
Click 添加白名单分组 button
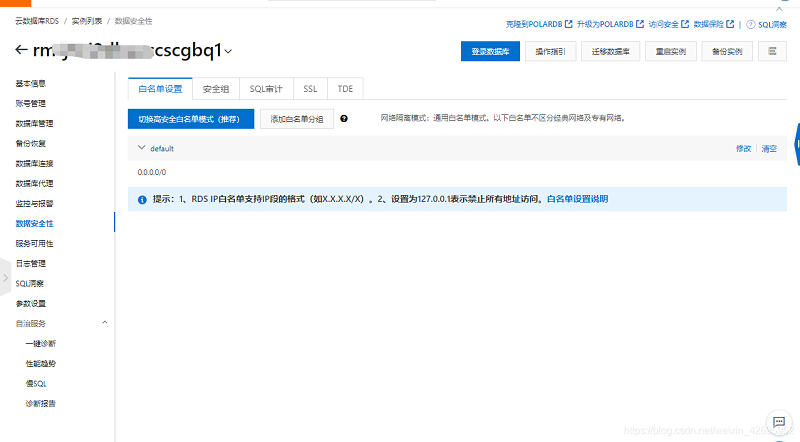(x=296, y=119)
